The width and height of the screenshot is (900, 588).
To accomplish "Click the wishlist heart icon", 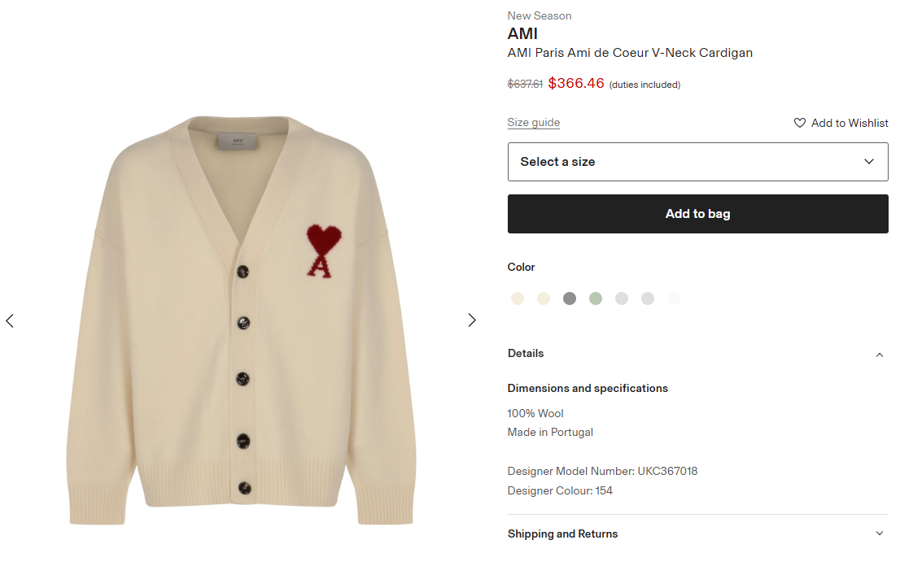I will point(800,123).
